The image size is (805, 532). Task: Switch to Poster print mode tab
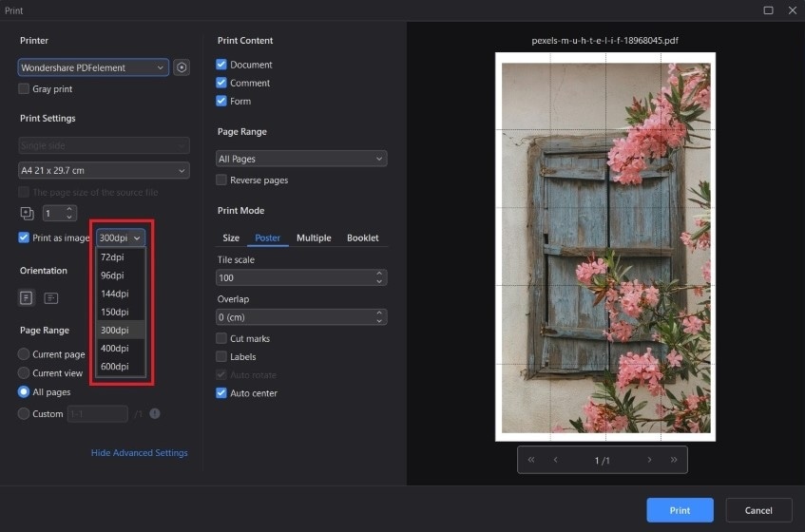click(267, 238)
